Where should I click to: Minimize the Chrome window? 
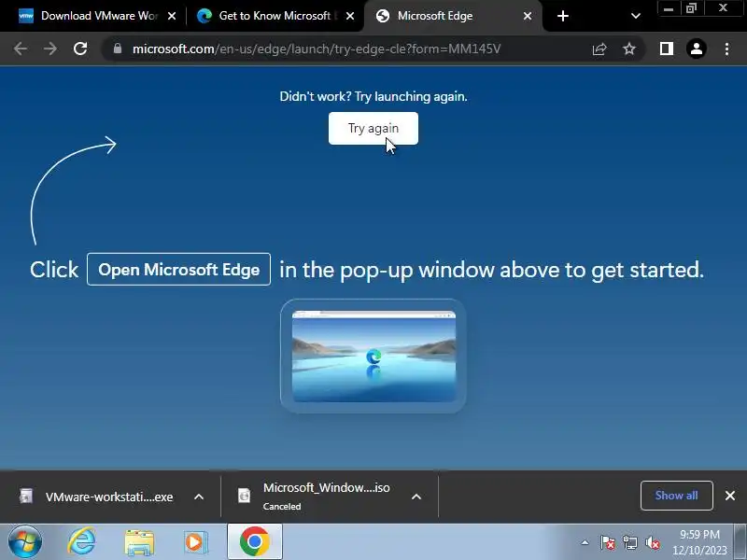669,8
